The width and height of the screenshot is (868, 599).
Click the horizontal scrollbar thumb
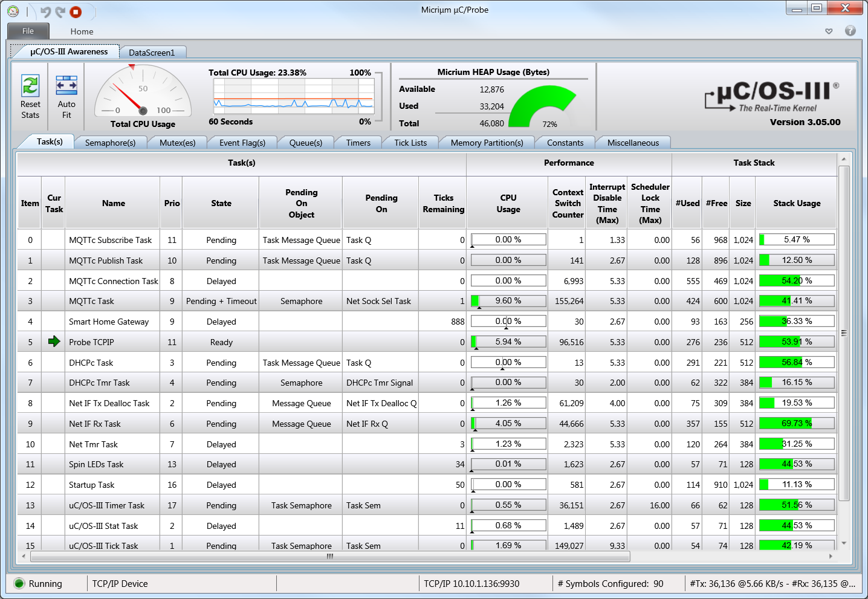330,556
